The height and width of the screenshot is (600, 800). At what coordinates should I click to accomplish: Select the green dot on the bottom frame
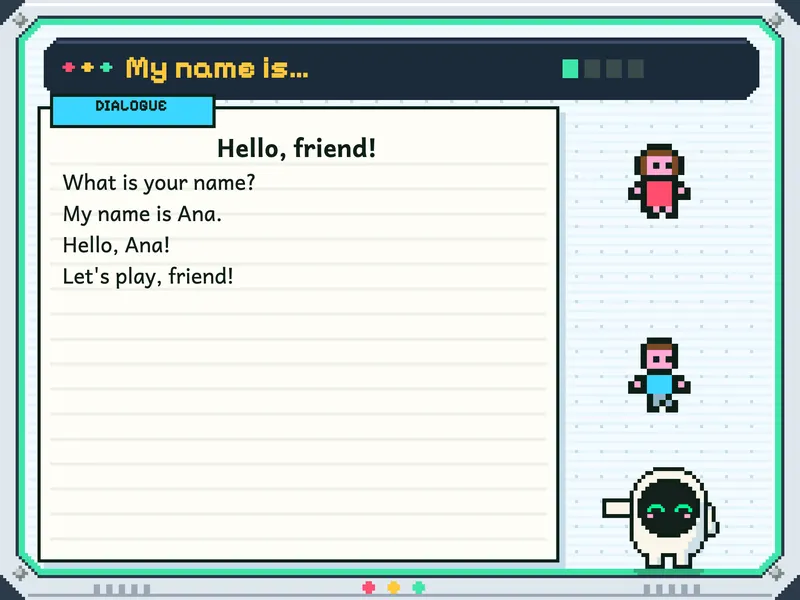(418, 588)
